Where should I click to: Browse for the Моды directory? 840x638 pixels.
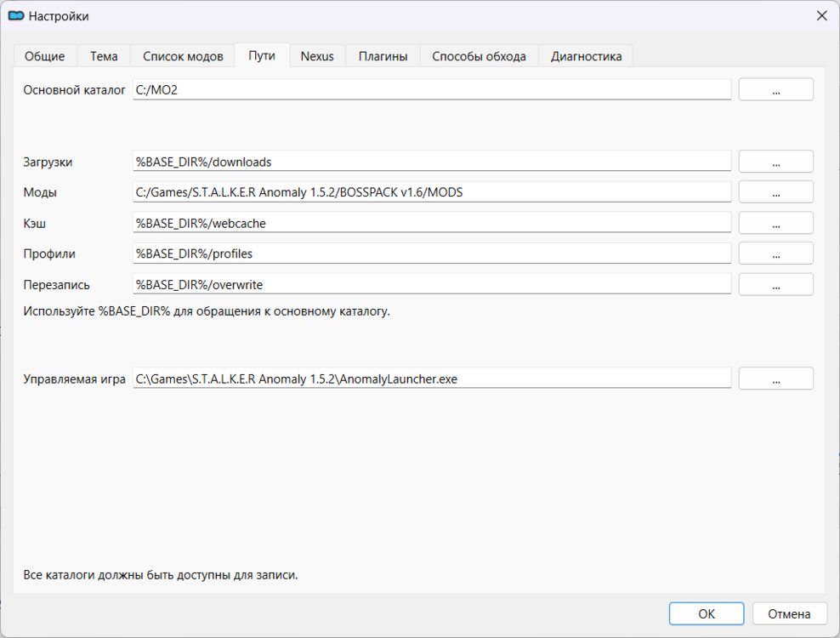(775, 192)
